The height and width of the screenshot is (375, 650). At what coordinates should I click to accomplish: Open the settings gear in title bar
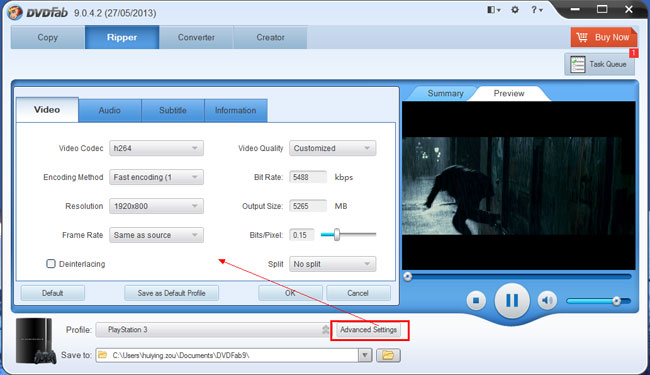click(x=515, y=10)
